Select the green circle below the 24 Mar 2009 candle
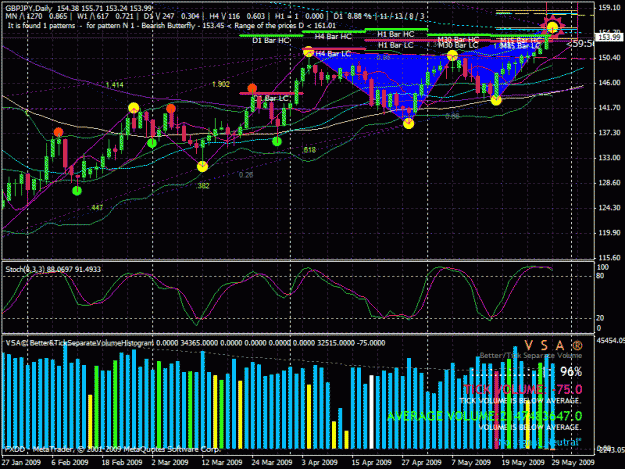625x469 pixels. tap(277, 141)
